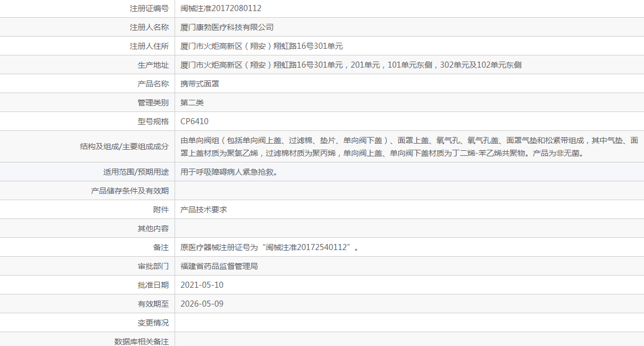Select the 批准日期 label
The image size is (644, 346).
click(153, 285)
